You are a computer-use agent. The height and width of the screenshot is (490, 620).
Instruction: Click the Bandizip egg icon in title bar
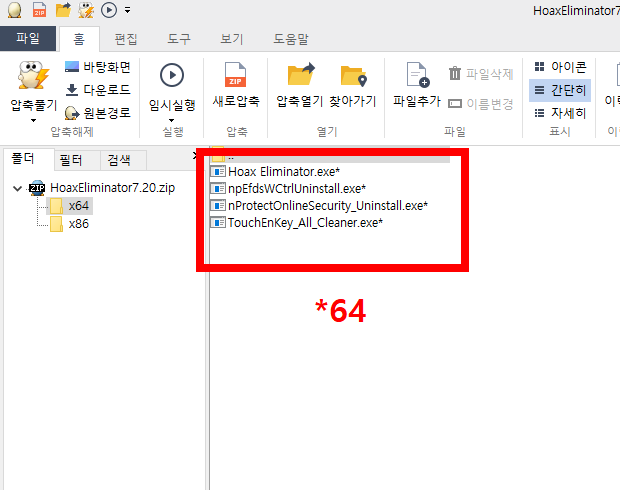pyautogui.click(x=15, y=10)
